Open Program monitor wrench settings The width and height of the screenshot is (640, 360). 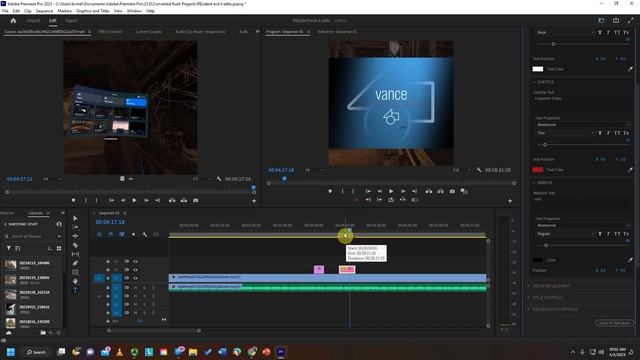[x=479, y=170]
